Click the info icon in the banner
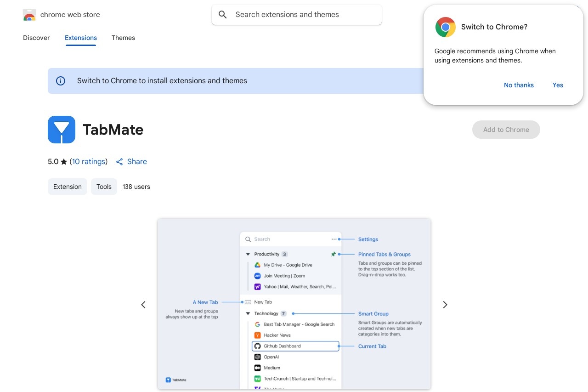Viewport: 588px width, 392px height. [x=61, y=81]
